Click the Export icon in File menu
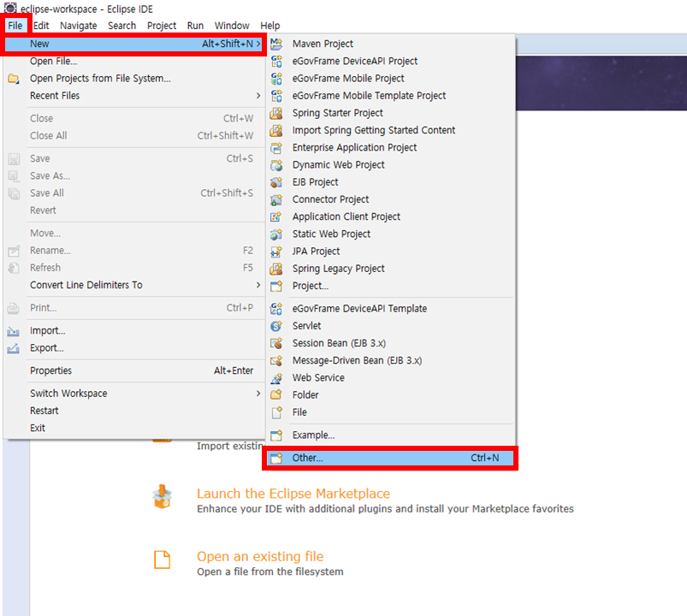The image size is (687, 616). click(14, 348)
